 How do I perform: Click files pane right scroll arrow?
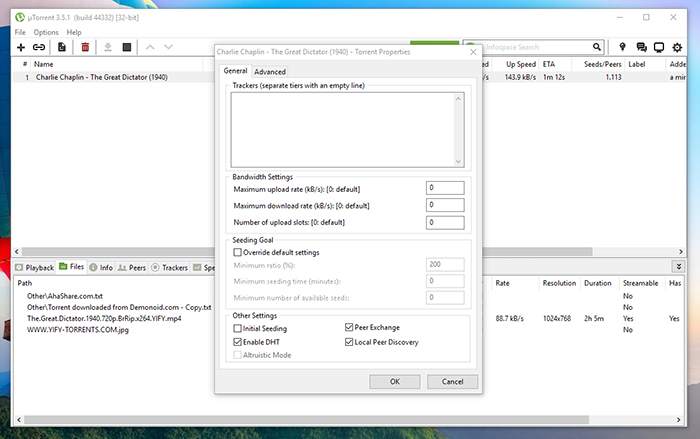(679, 420)
